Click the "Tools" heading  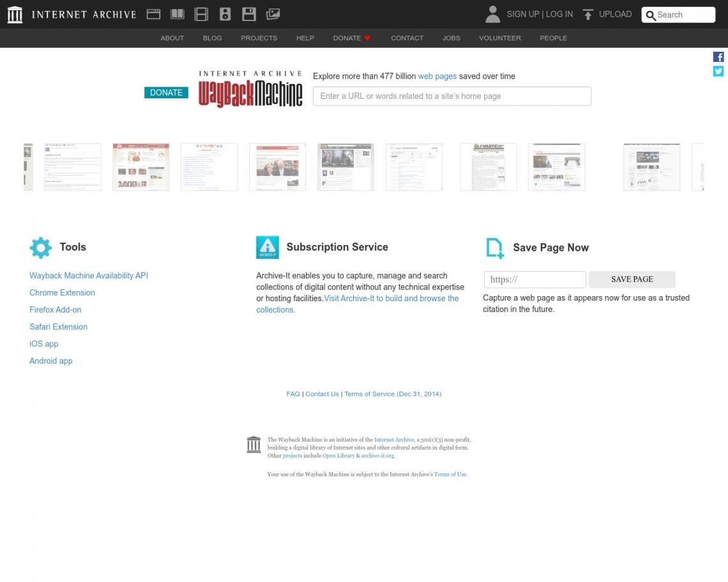tap(73, 248)
